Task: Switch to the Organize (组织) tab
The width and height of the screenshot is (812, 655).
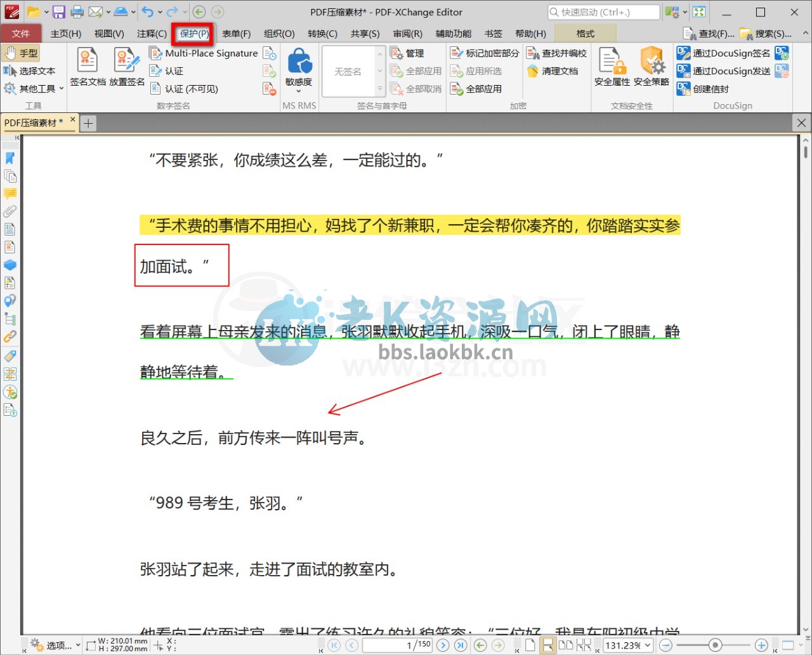Action: [279, 34]
